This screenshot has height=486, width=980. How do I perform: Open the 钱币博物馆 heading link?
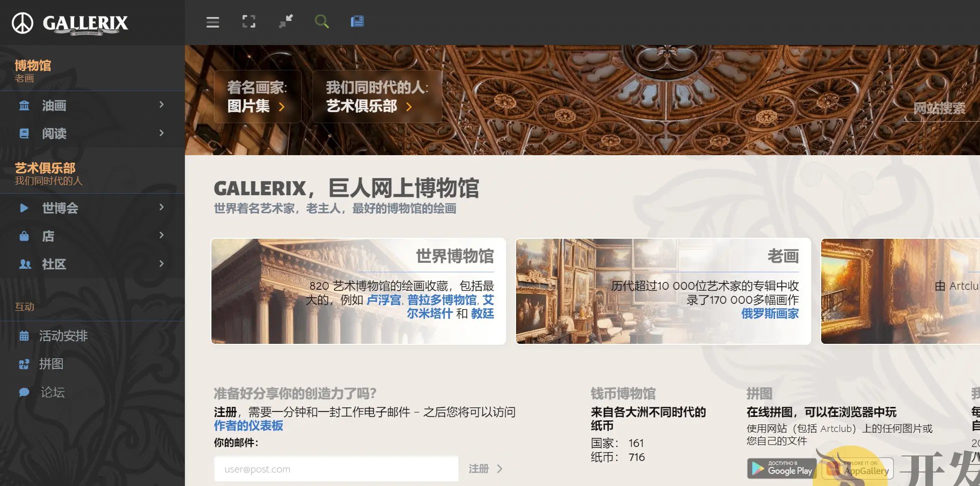(x=623, y=394)
